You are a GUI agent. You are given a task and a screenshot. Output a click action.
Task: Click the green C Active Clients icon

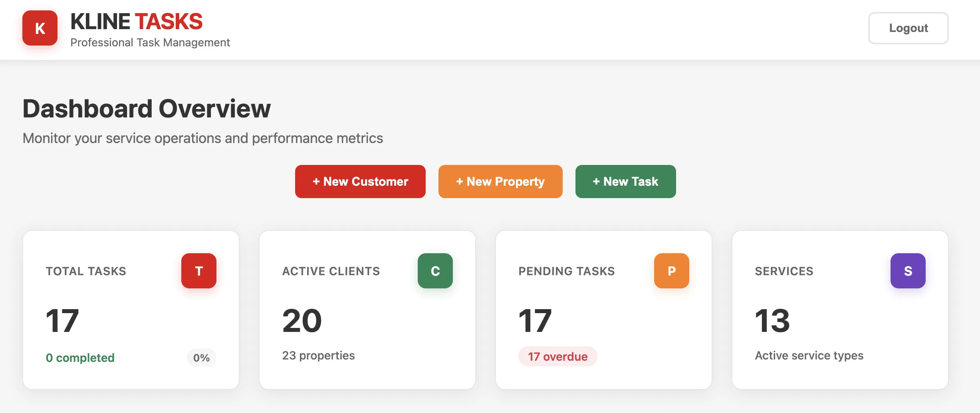(x=435, y=271)
